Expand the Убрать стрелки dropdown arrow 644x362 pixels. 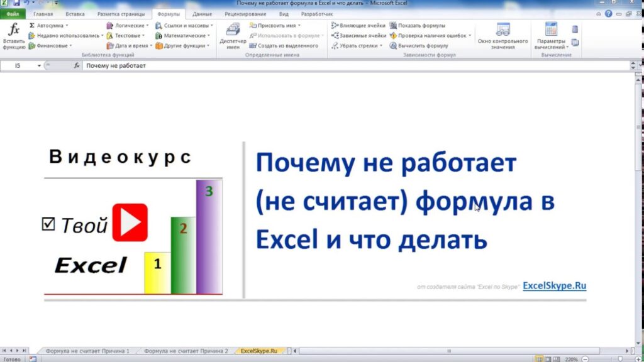point(380,45)
